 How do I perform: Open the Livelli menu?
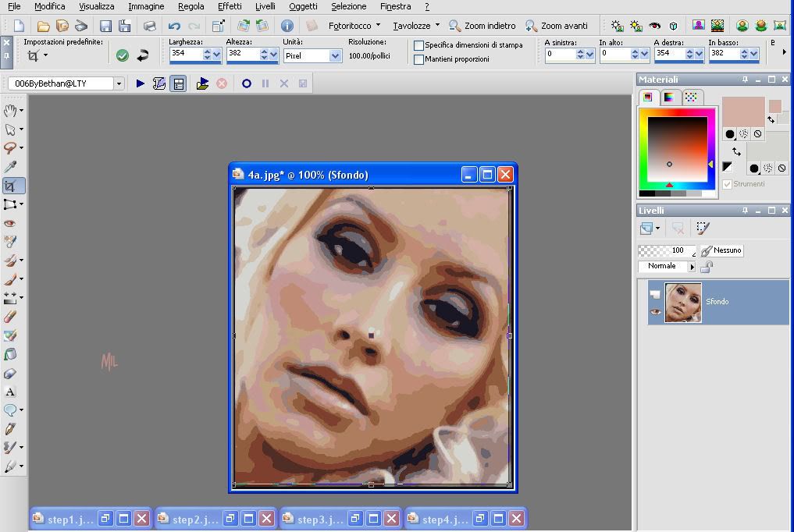(x=265, y=6)
